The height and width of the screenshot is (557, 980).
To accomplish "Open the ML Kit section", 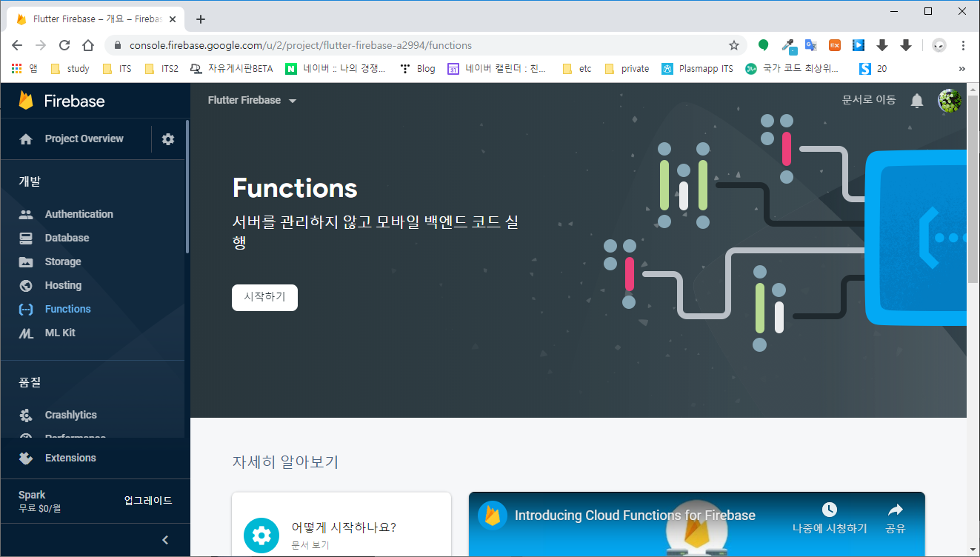I will coord(60,333).
